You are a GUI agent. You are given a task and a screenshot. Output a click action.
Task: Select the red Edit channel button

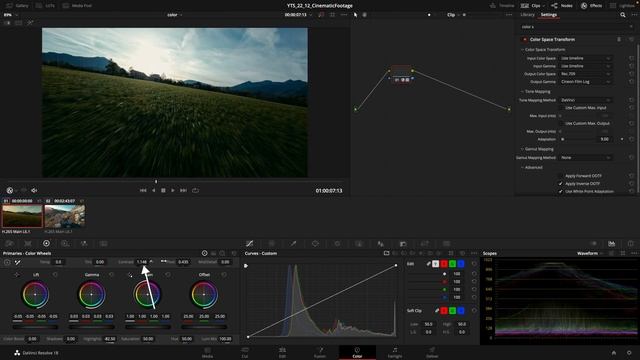pos(444,264)
